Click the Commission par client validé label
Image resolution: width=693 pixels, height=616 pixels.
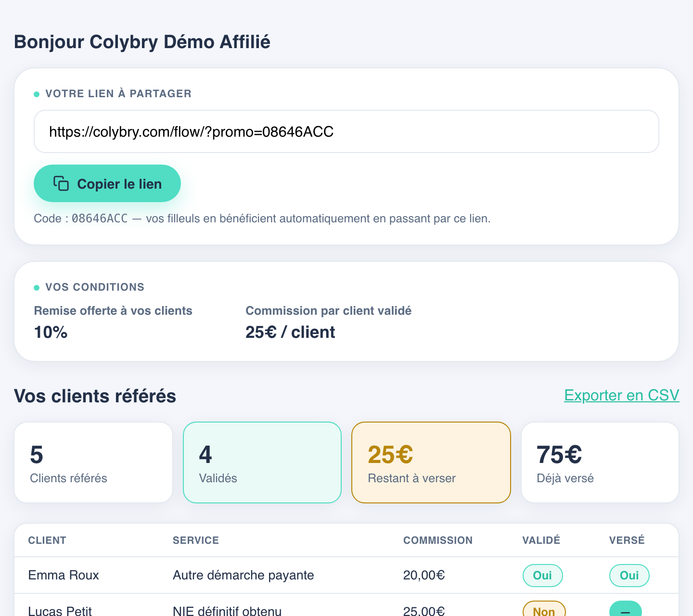pos(329,311)
